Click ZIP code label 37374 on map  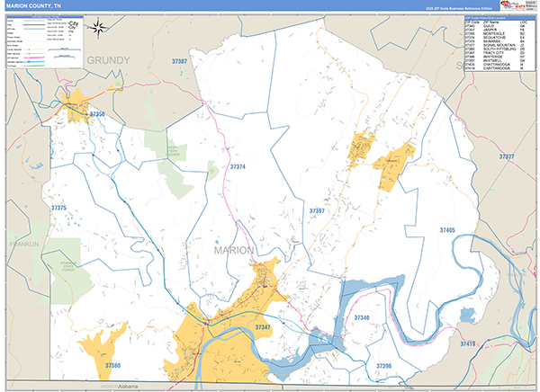238,166
